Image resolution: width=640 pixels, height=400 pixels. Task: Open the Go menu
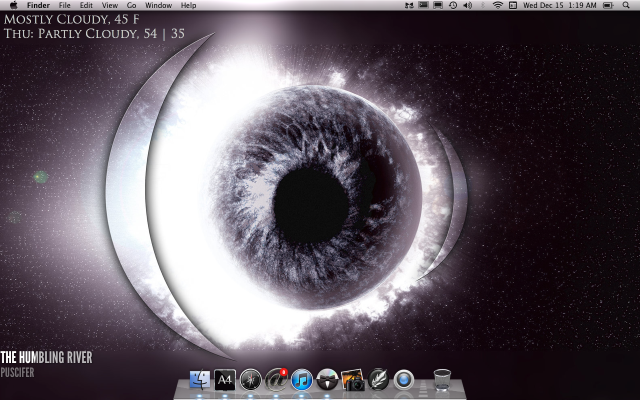tap(131, 6)
